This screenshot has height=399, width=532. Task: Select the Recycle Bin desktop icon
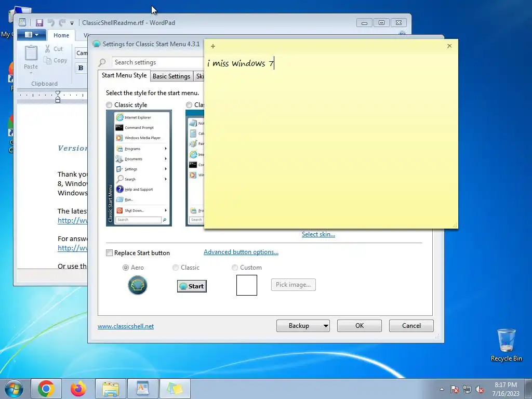pyautogui.click(x=506, y=345)
